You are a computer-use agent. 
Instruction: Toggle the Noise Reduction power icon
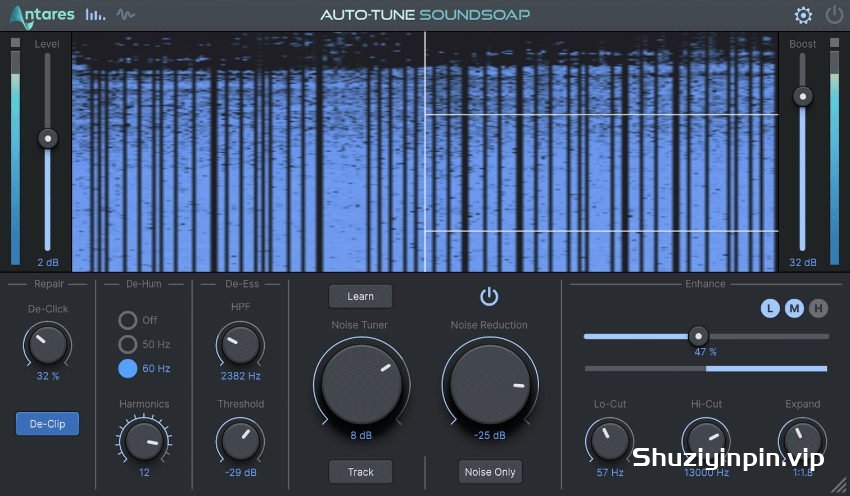(x=489, y=297)
